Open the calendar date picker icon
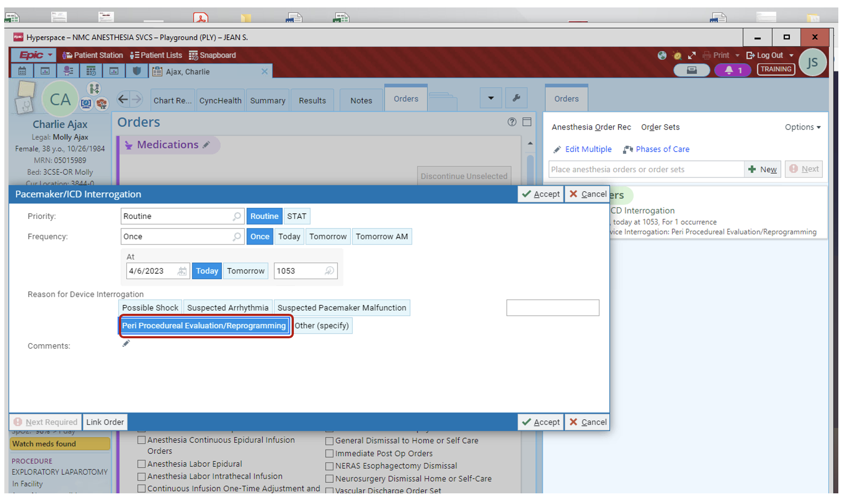Image resolution: width=849 pixels, height=504 pixels. click(x=182, y=271)
